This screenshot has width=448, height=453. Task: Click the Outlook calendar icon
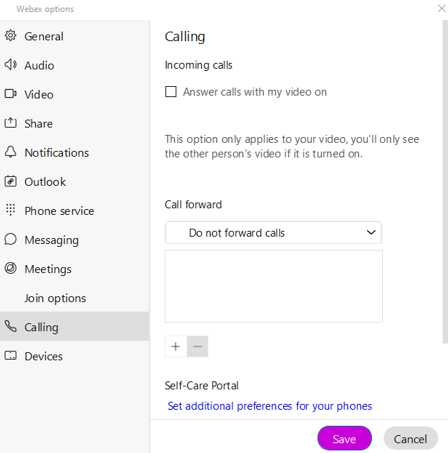coord(10,181)
